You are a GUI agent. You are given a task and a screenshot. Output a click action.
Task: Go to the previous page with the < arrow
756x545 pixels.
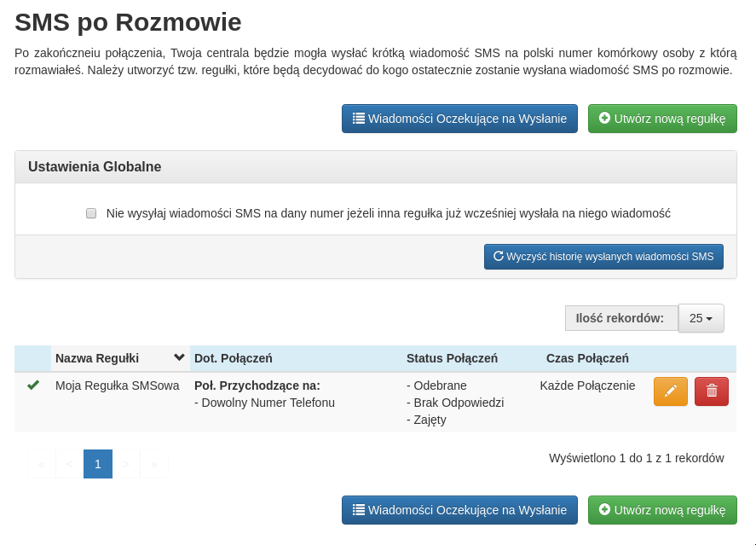[x=69, y=464]
